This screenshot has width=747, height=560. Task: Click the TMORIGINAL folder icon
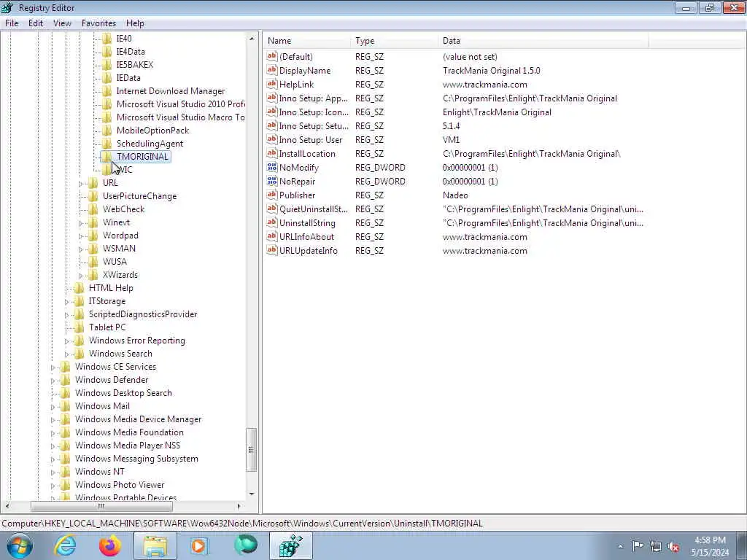pyautogui.click(x=107, y=156)
